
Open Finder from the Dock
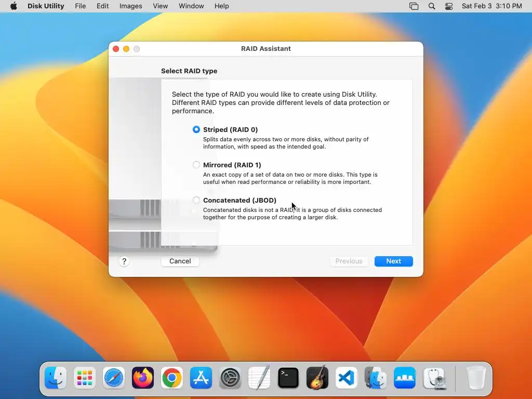(x=56, y=378)
